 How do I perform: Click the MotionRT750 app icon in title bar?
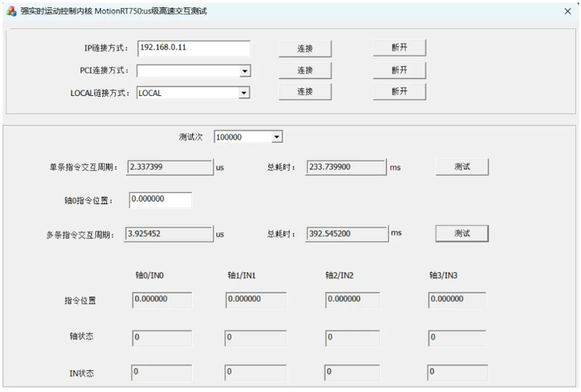pos(11,11)
